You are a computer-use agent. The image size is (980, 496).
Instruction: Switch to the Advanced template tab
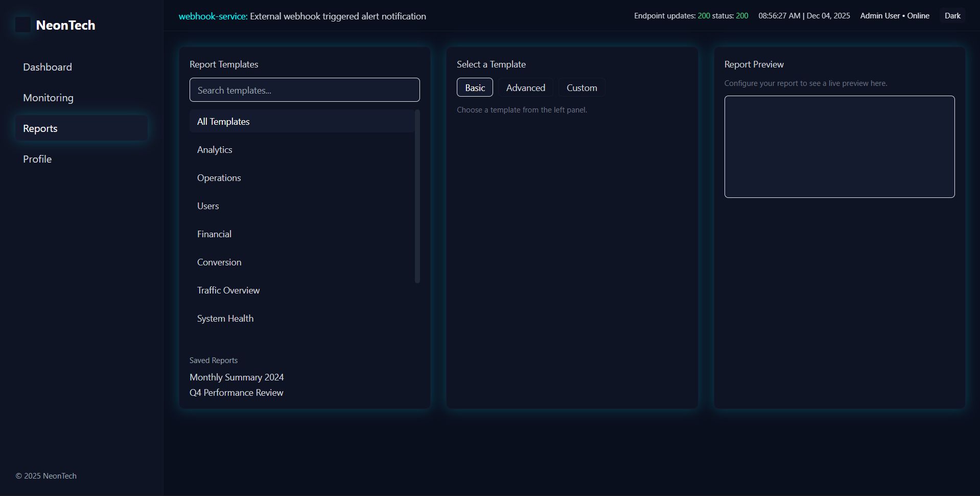tap(526, 87)
